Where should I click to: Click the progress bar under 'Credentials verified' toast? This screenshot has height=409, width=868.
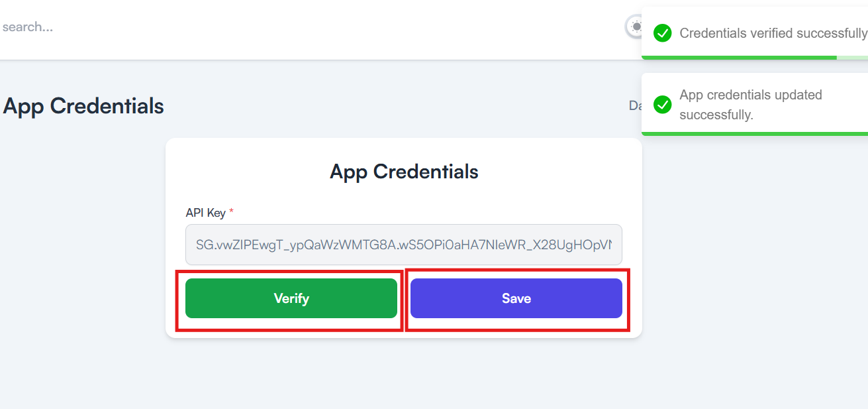click(x=755, y=58)
